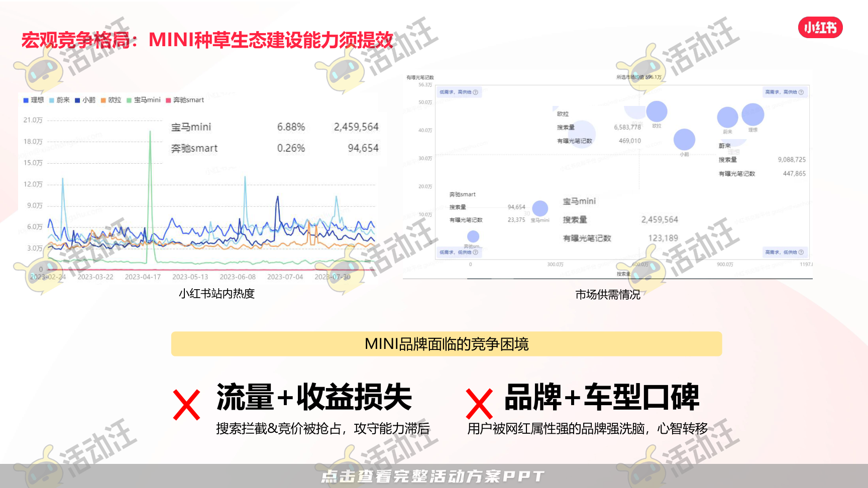The image size is (868, 488).
Task: Select the 宝马mini bubble in scatter chart
Action: (540, 208)
